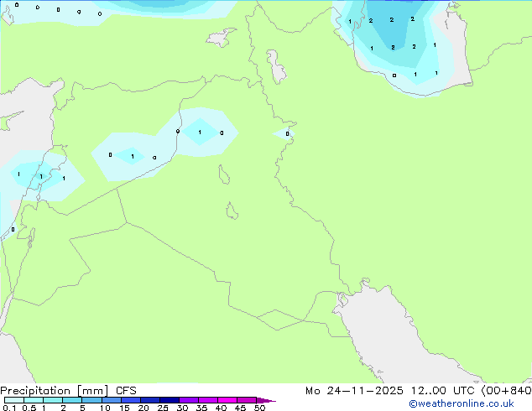Viewport: 532px width, 411px height.
Task: Choose the 35–40 mm violet legend swatch
Action: pos(208,400)
